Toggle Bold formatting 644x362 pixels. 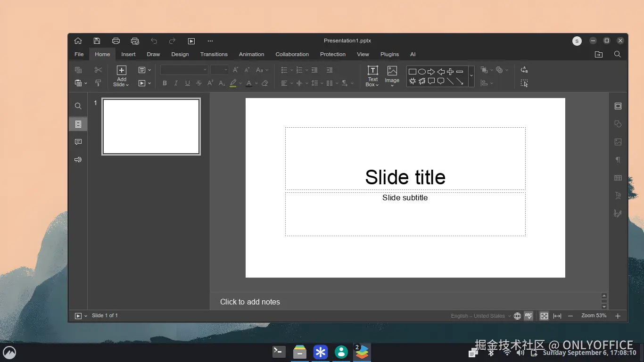click(165, 83)
